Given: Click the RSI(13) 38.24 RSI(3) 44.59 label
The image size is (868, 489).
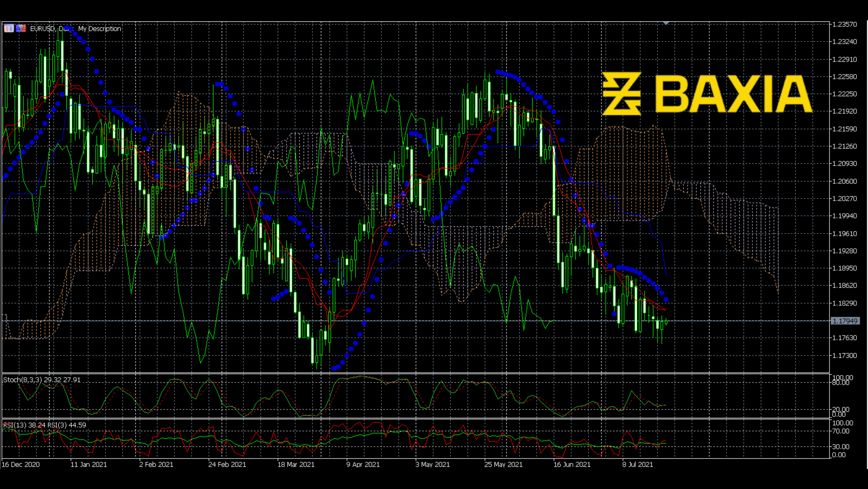Looking at the screenshot, I should pos(44,425).
